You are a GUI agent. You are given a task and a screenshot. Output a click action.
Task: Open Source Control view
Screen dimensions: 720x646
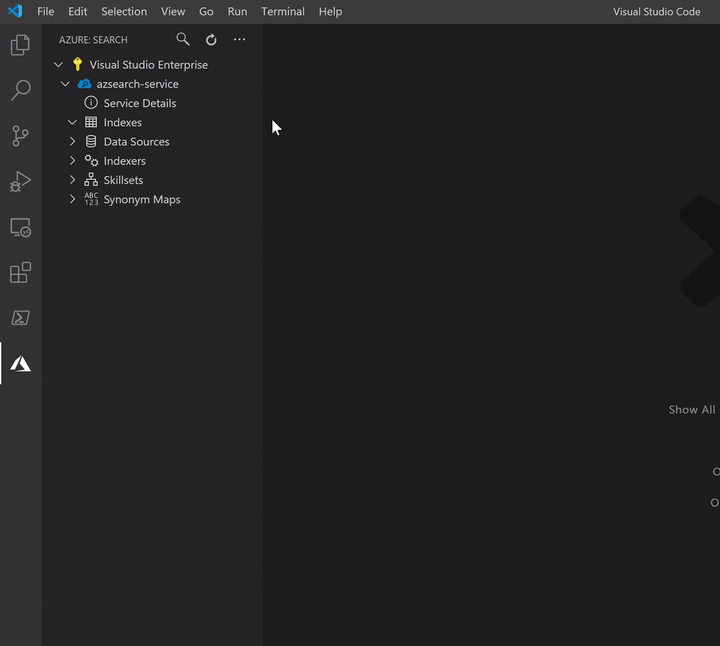pyautogui.click(x=20, y=136)
